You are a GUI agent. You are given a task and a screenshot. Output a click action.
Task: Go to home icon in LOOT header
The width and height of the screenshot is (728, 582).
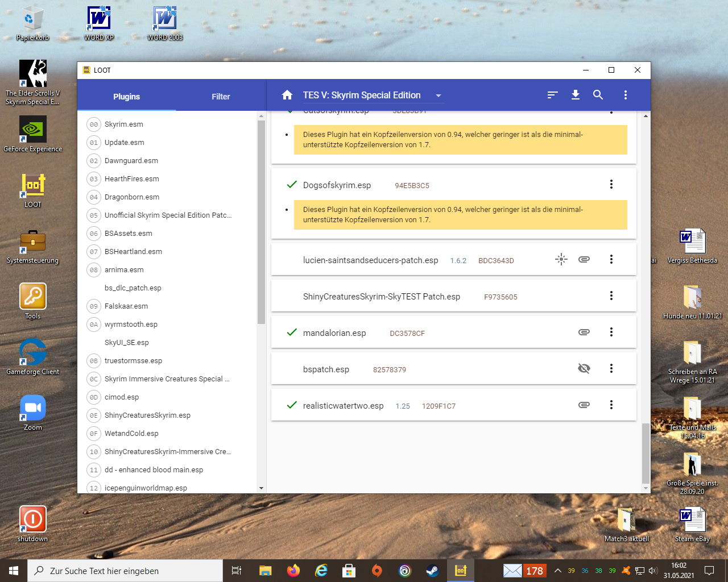[x=287, y=95]
